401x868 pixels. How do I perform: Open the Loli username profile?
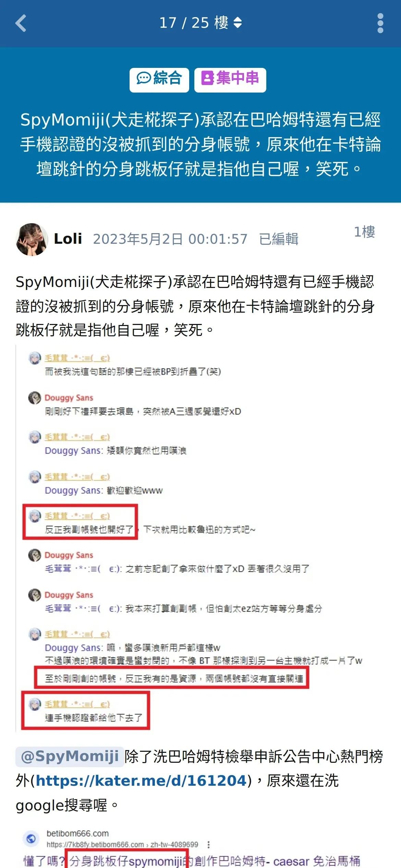coord(68,239)
